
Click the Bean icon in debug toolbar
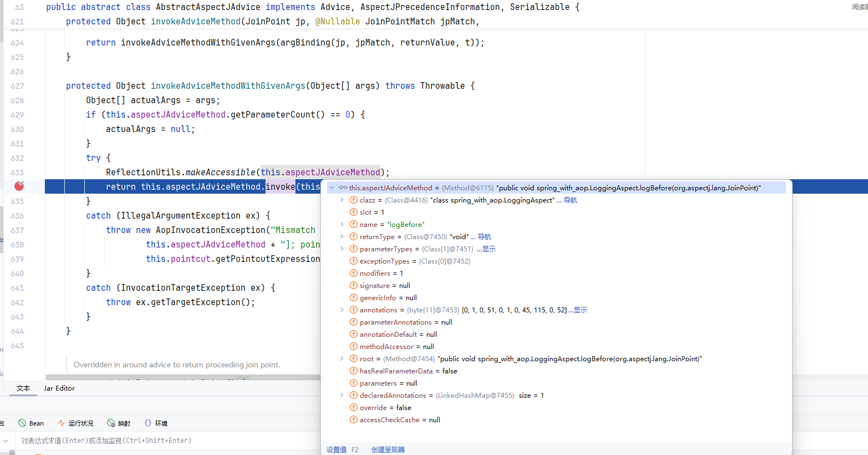pyautogui.click(x=22, y=423)
